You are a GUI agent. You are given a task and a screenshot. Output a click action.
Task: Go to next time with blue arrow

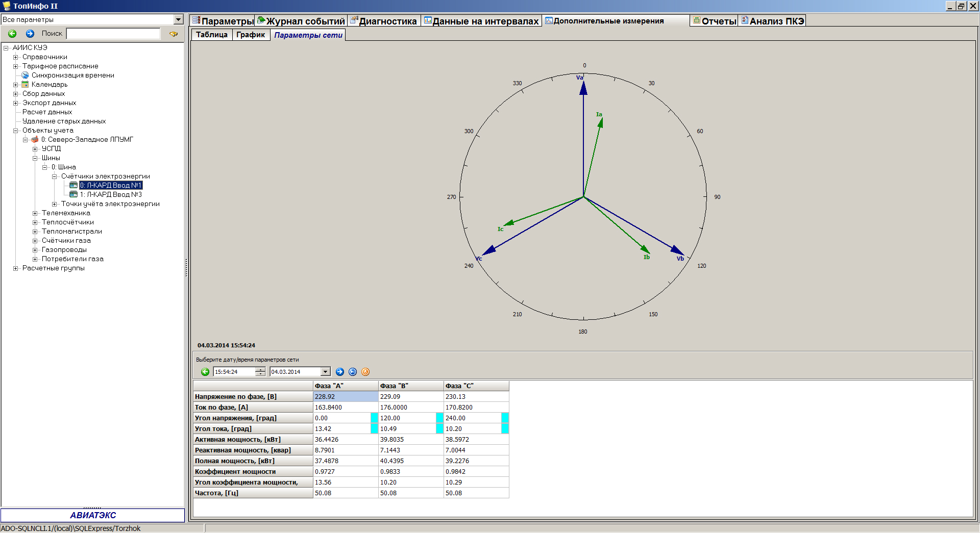click(340, 372)
